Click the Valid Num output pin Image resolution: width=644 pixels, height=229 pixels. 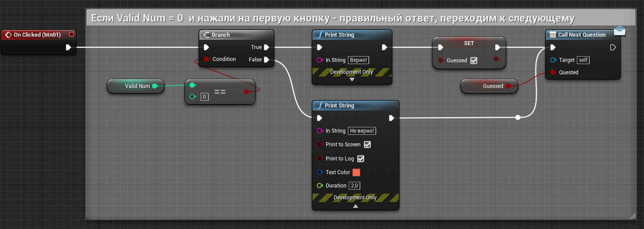pyautogui.click(x=155, y=86)
